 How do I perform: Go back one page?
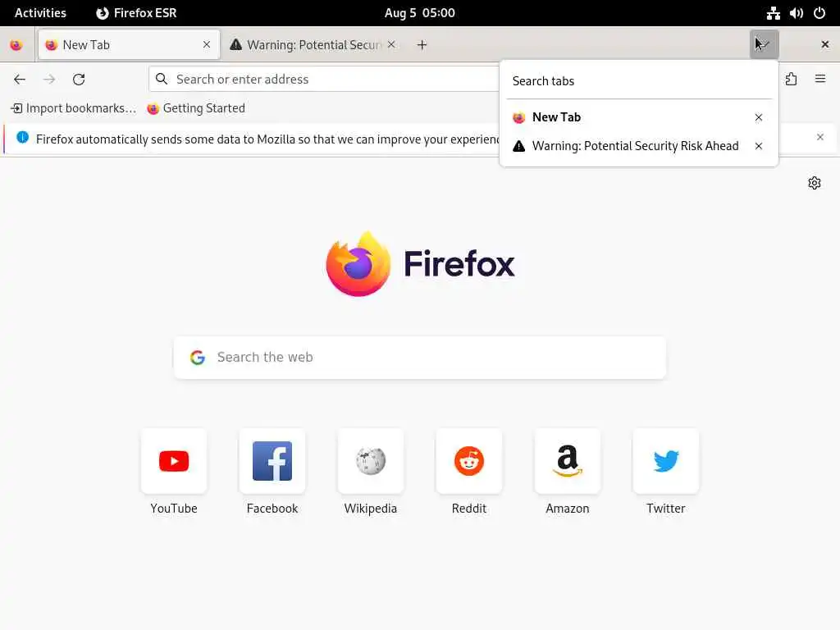[20, 80]
